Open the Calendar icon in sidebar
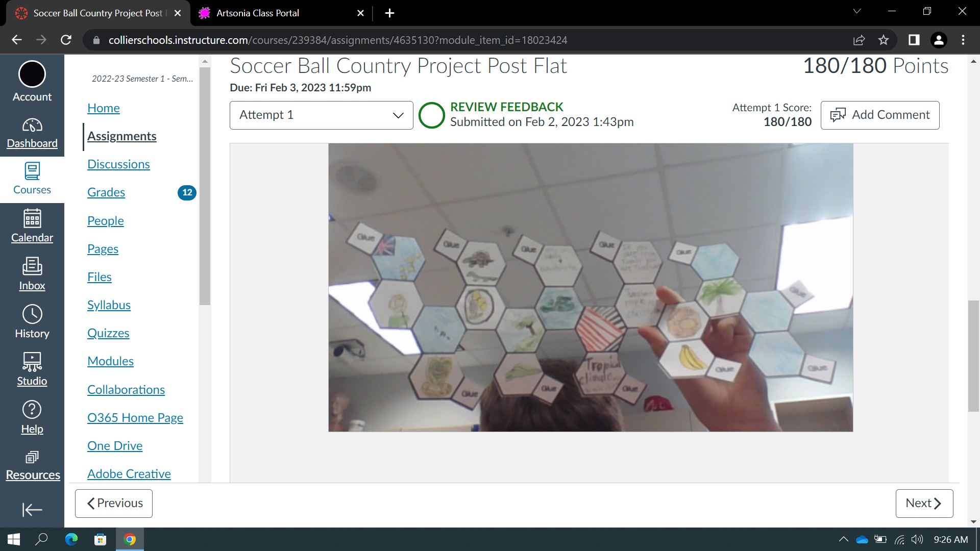Image resolution: width=980 pixels, height=551 pixels. point(32,219)
